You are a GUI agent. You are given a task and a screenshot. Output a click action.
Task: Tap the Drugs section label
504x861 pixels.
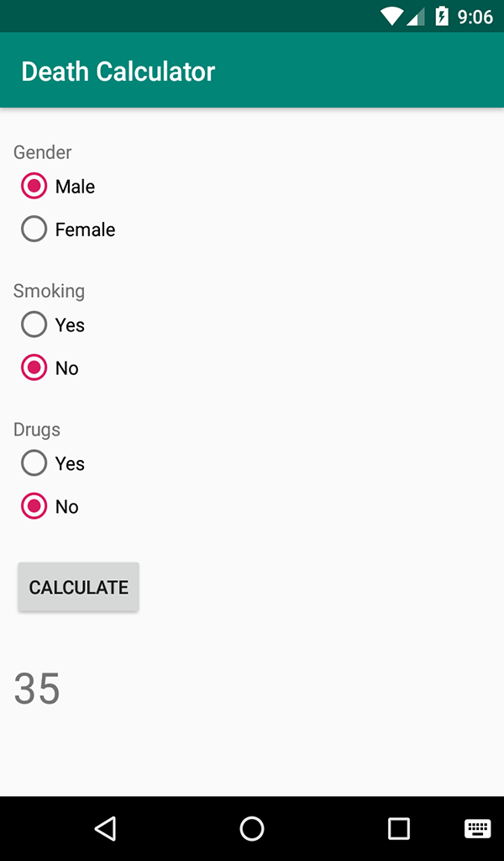tap(36, 429)
